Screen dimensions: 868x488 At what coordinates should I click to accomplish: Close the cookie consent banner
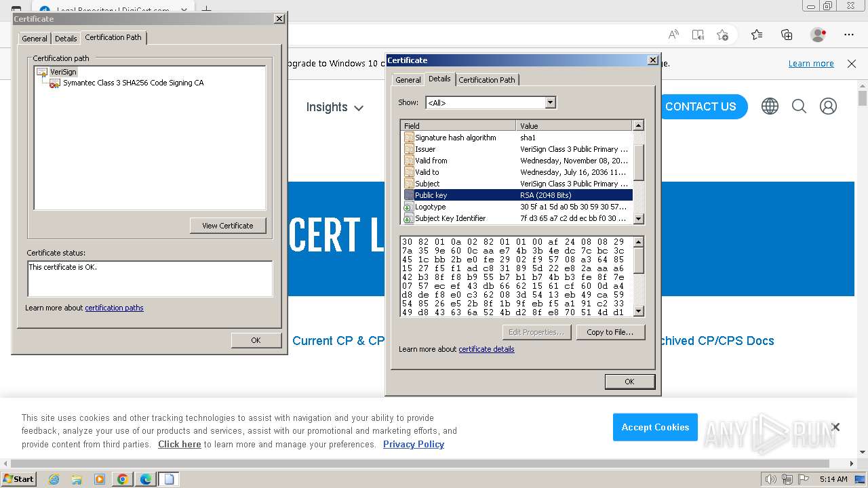[x=835, y=427]
